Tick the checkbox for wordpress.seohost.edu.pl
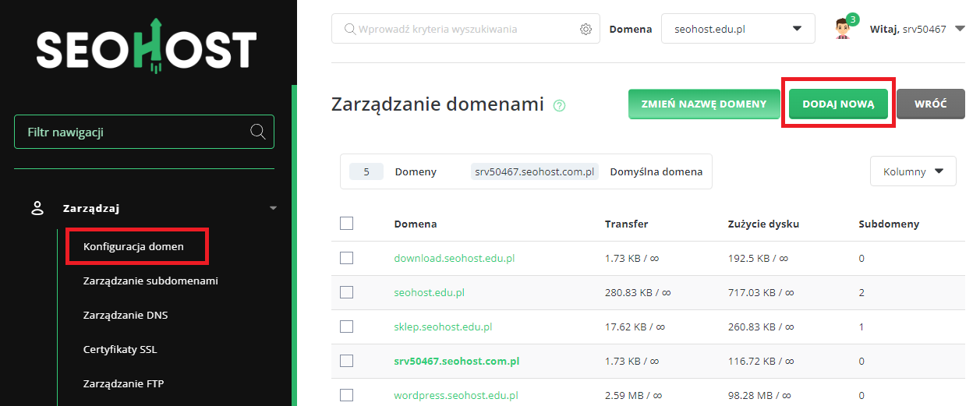 click(347, 395)
